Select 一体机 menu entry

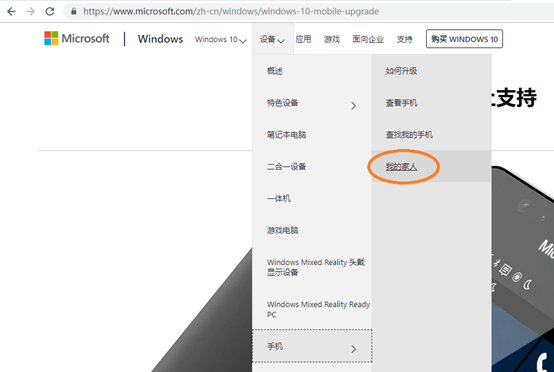tap(312, 198)
